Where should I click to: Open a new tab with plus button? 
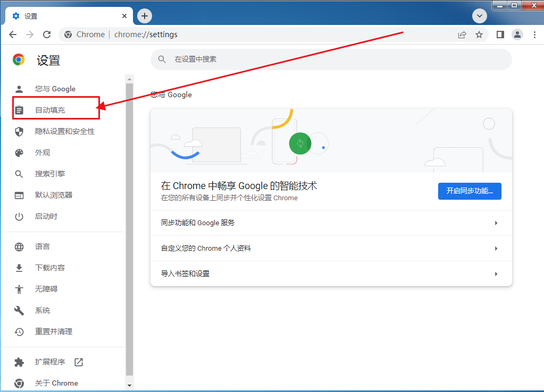pos(145,15)
